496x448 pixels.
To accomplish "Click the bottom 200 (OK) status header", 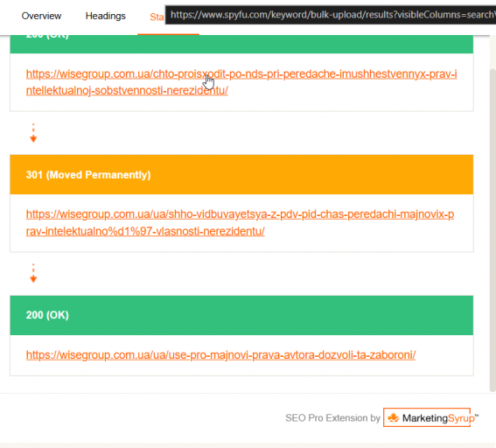I will [241, 315].
